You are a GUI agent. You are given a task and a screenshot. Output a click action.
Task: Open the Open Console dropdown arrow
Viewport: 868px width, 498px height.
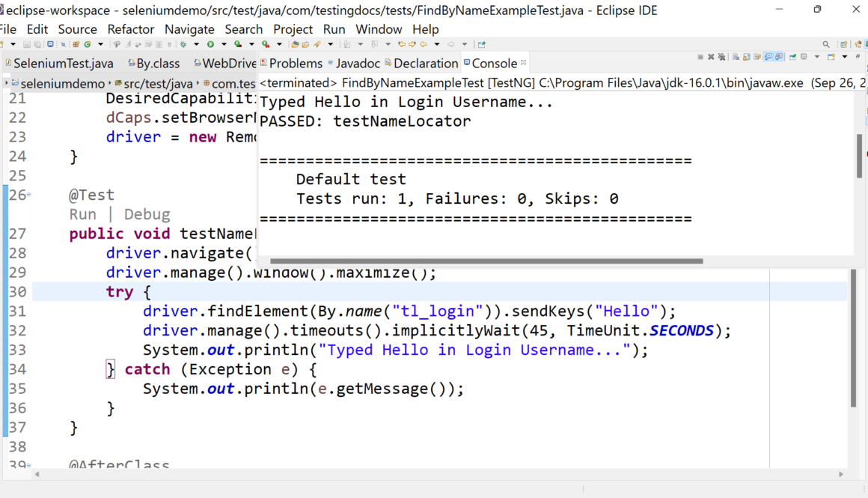pos(845,56)
